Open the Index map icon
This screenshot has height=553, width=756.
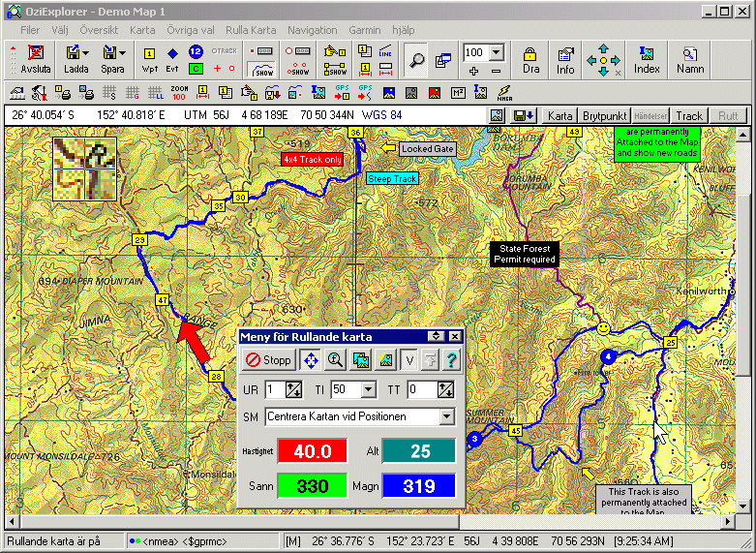point(647,60)
